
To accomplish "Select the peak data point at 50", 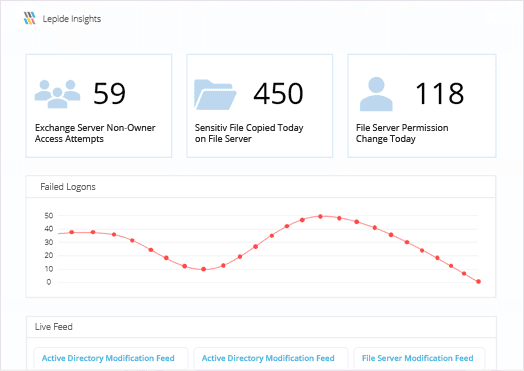I will point(320,217).
